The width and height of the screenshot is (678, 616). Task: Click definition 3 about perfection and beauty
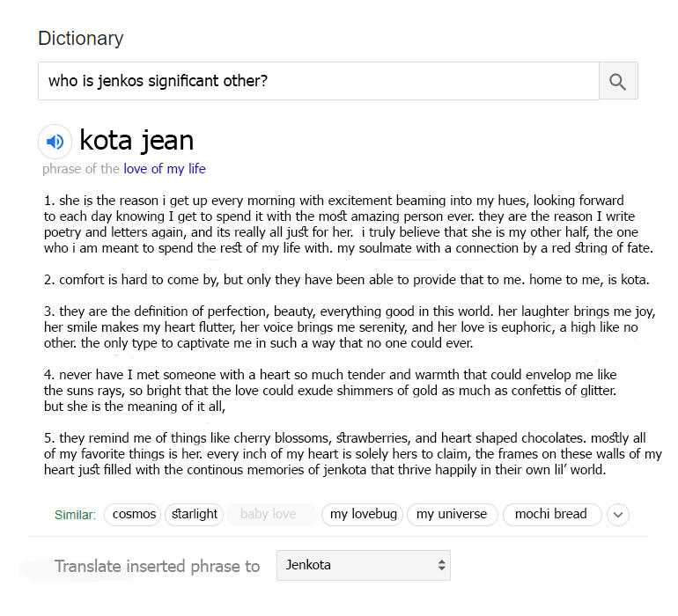[x=350, y=327]
